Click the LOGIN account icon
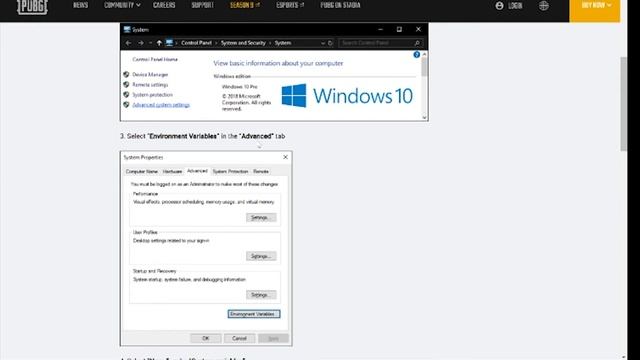Screen dimensions: 640x360 pyautogui.click(x=500, y=6)
